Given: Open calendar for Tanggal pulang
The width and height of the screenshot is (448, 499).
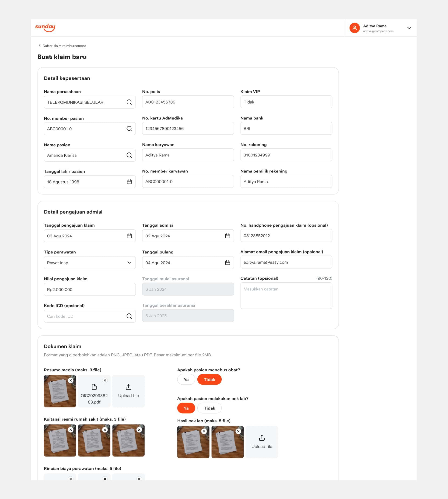Looking at the screenshot, I should click(x=227, y=263).
